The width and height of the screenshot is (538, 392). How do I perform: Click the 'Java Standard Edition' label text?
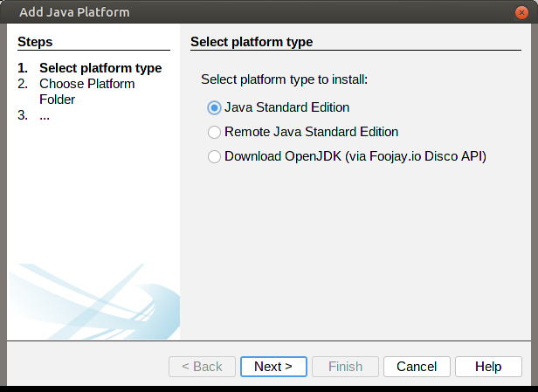click(x=286, y=107)
